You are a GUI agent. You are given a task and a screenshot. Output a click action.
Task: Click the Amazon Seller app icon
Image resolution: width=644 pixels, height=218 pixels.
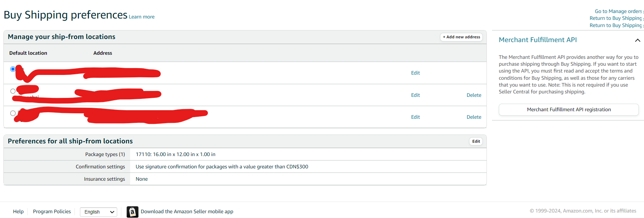[x=133, y=212]
